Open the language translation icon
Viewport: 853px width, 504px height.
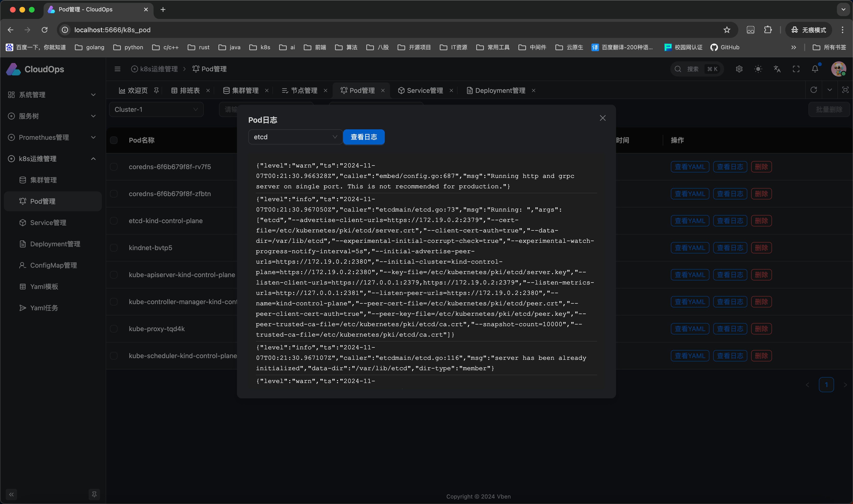point(777,69)
